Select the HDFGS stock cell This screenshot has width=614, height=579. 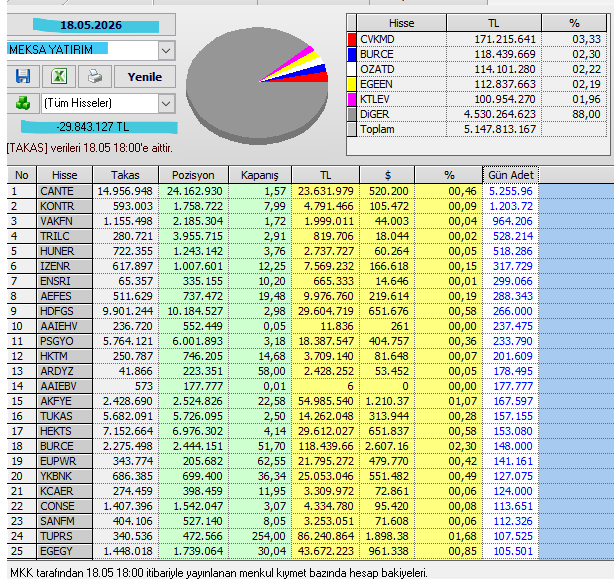[65, 311]
